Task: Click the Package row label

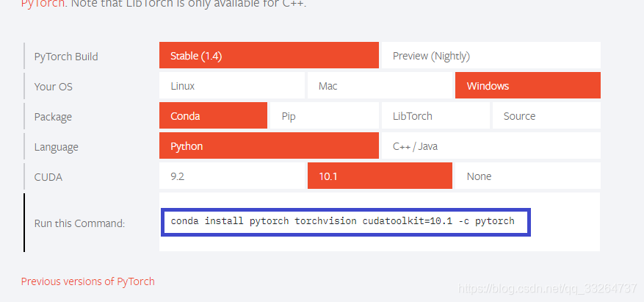Action: tap(53, 117)
